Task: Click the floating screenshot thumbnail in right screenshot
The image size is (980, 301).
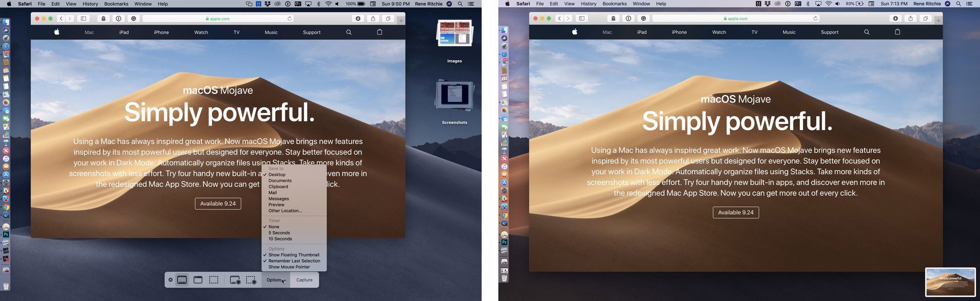Action: pos(950,282)
